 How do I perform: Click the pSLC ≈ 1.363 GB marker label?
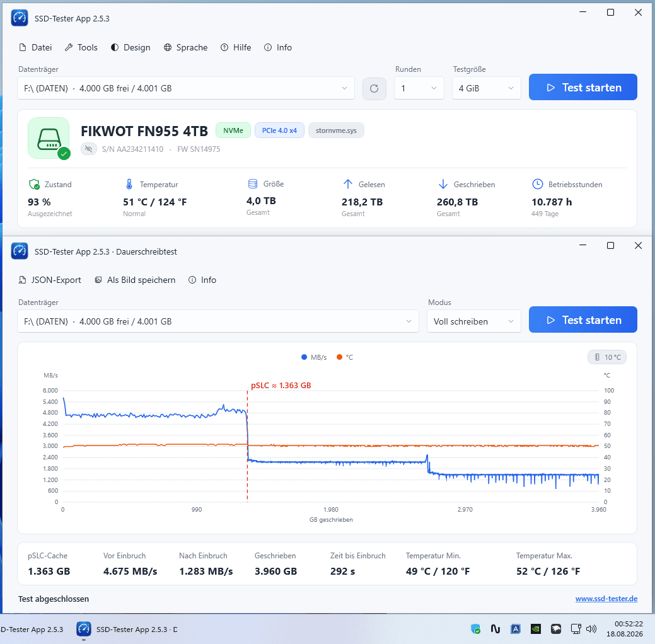[281, 386]
